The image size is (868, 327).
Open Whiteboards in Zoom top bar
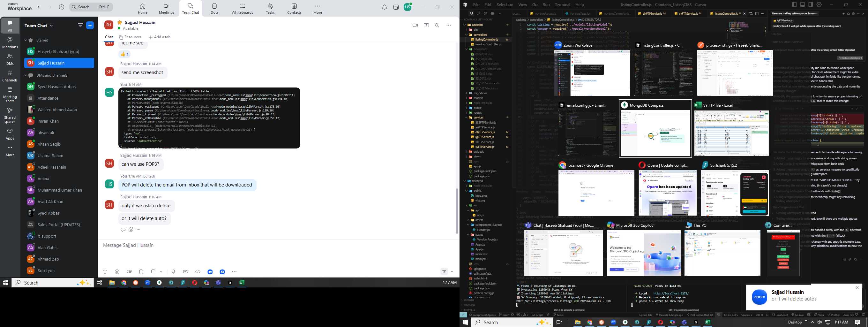(x=242, y=9)
